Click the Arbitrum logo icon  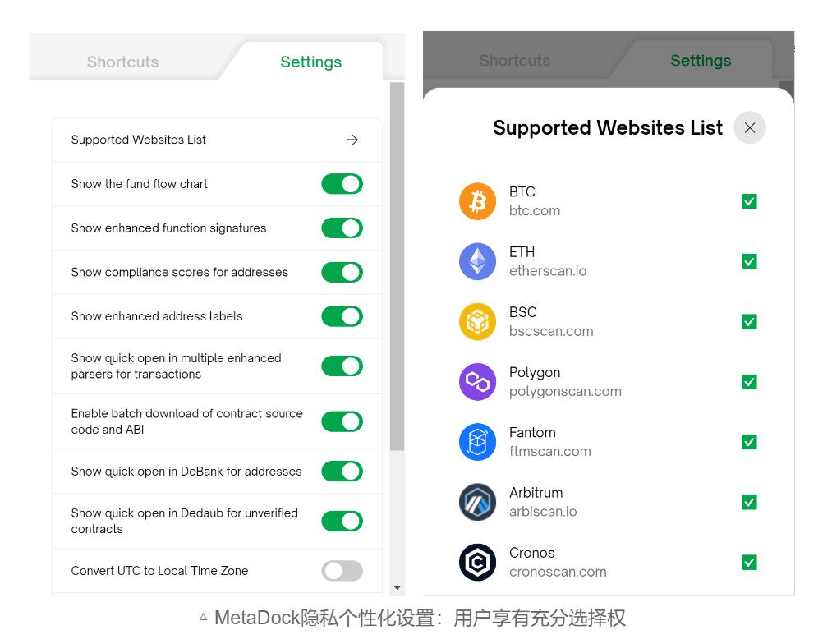[x=477, y=502]
